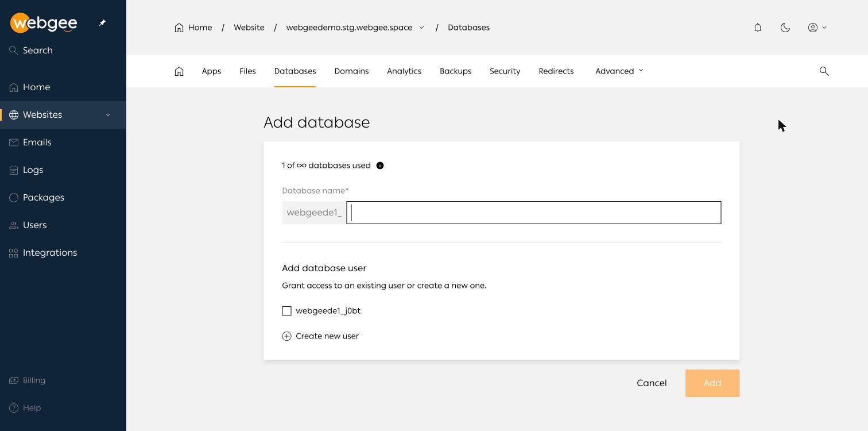Open Help in sidebar
Viewport: 868px width, 431px height.
pyautogui.click(x=25, y=408)
